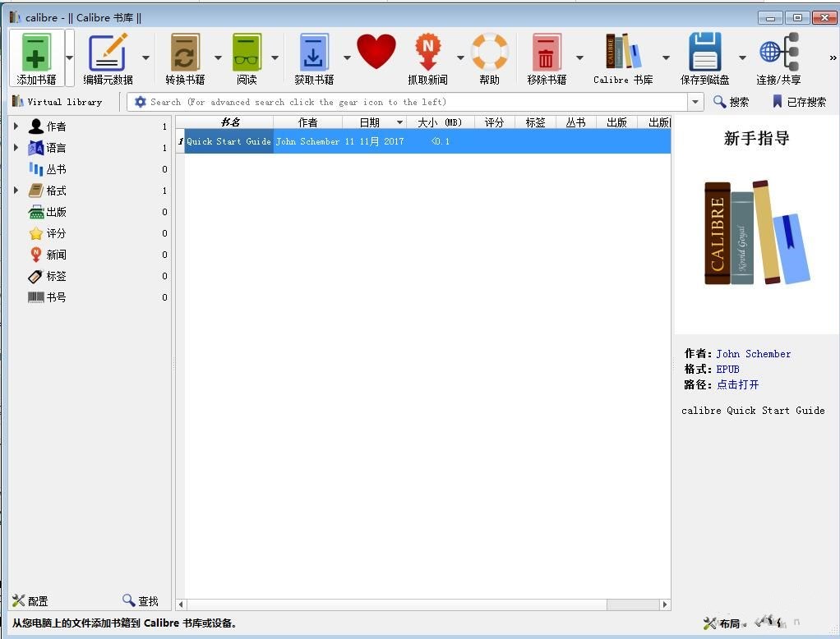Expand the 作者 tree node
Screen dimensions: 840x639
coord(16,126)
